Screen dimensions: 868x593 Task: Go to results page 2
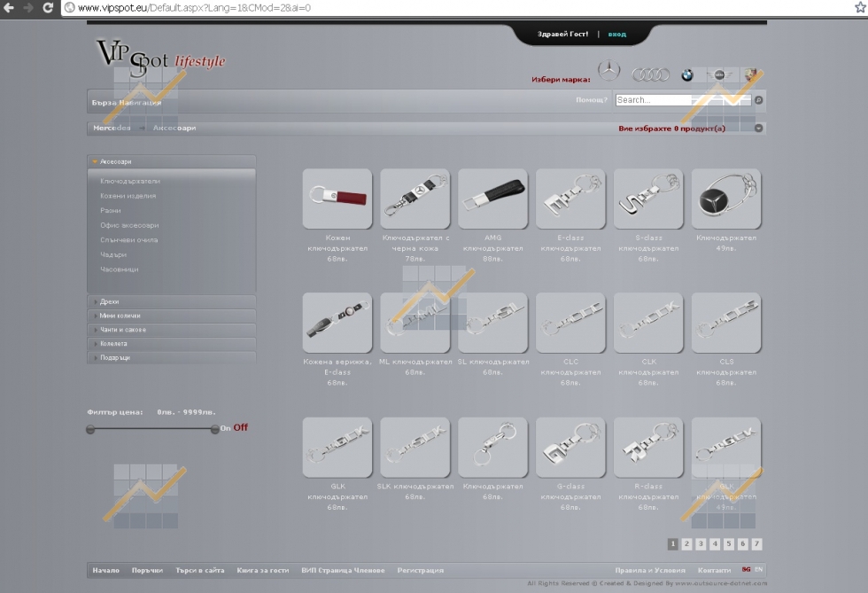[x=686, y=544]
